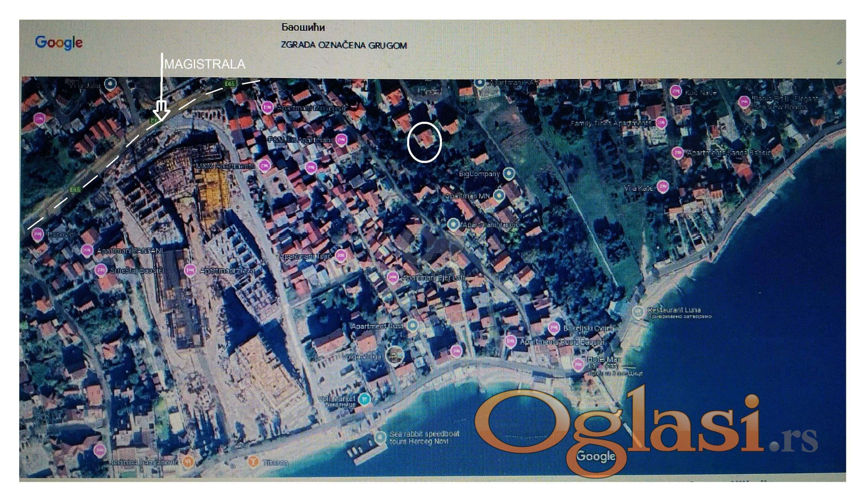Select the BigCompany map marker
Viewport: 861px width, 504px height.
509,173
